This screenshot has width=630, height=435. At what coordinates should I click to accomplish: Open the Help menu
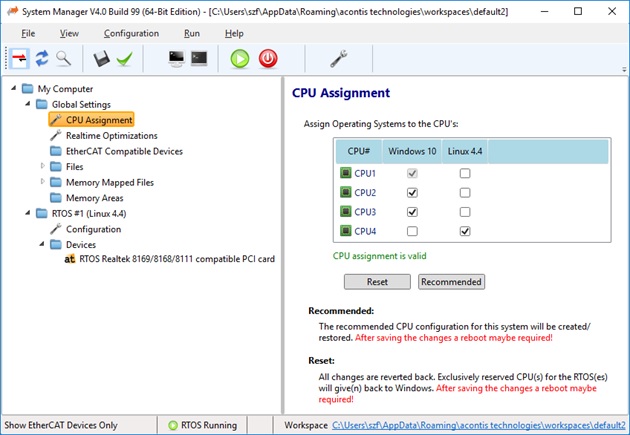click(234, 33)
